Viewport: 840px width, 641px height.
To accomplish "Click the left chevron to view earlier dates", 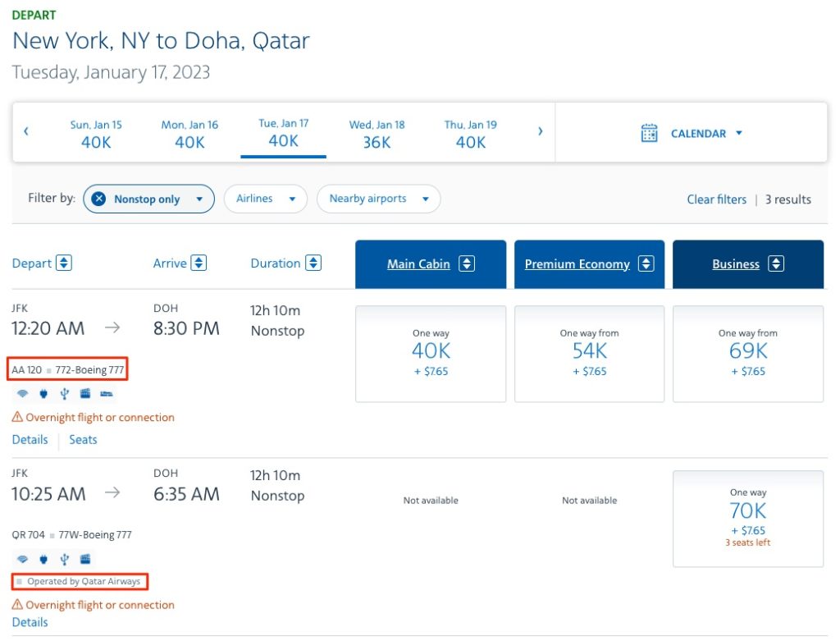I will [x=26, y=130].
